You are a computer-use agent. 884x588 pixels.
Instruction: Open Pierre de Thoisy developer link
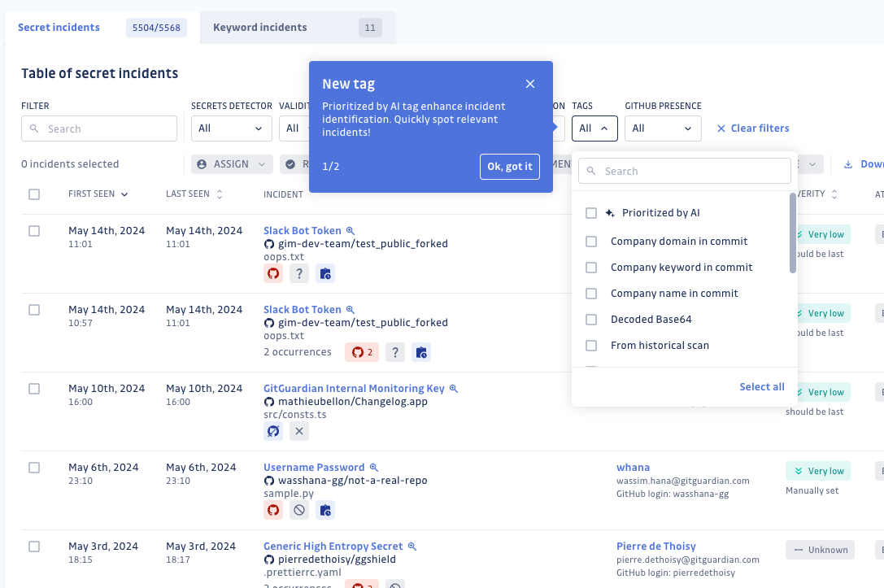click(655, 547)
